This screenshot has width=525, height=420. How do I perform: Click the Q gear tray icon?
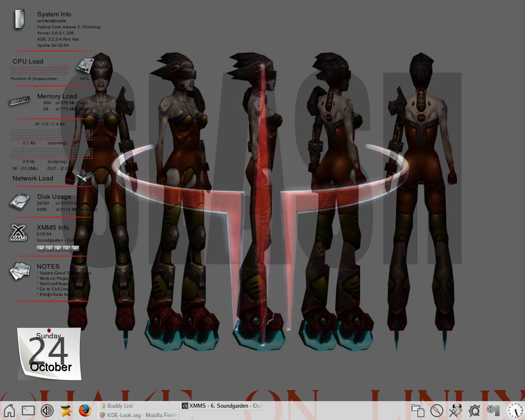[x=474, y=410]
